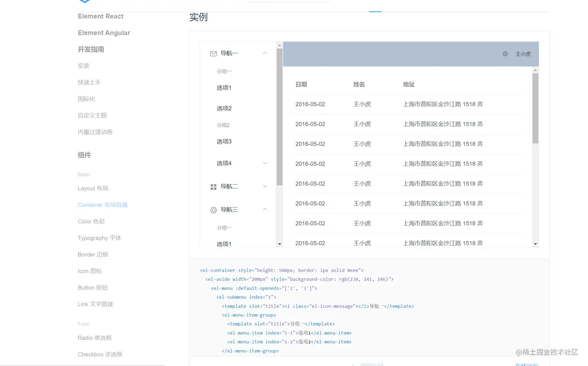Click the 日期 column header
This screenshot has height=366, width=588.
click(301, 84)
